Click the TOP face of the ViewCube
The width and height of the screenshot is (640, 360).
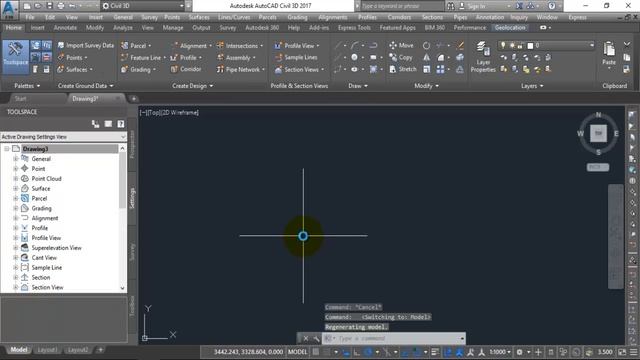(598, 133)
